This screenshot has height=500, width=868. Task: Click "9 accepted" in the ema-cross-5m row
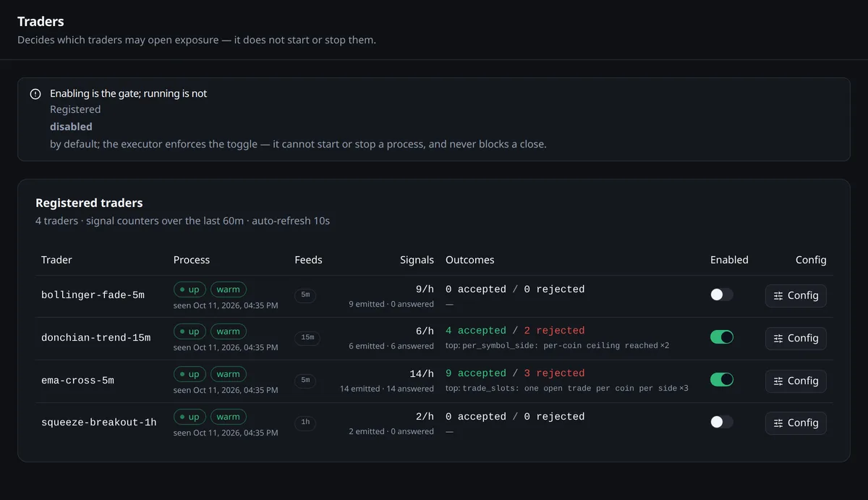476,373
